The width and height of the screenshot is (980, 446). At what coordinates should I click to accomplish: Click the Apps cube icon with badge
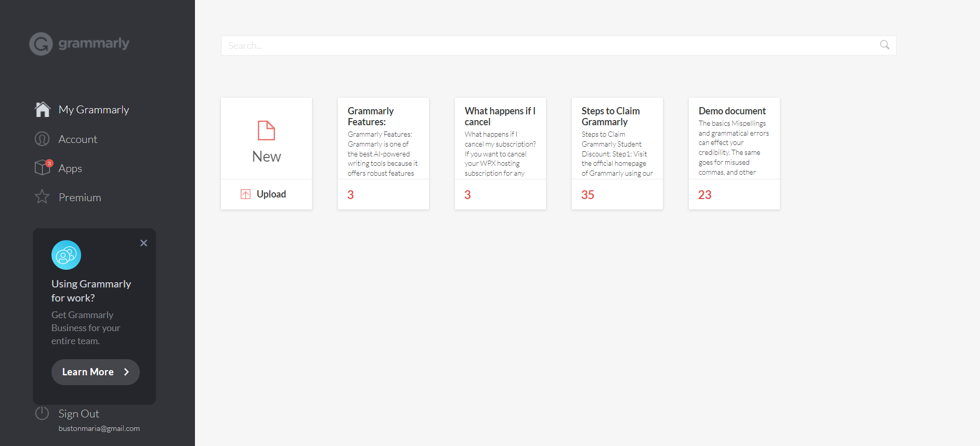(43, 167)
